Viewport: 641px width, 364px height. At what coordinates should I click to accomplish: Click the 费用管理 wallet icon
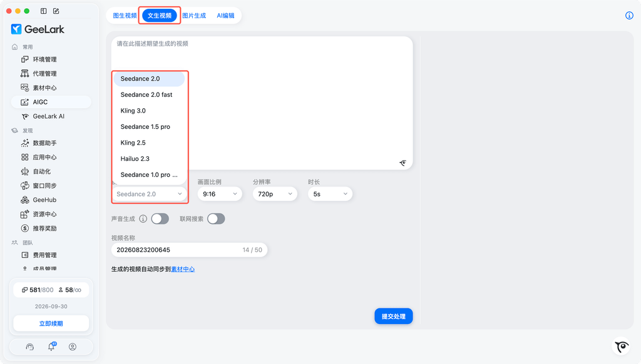click(25, 255)
